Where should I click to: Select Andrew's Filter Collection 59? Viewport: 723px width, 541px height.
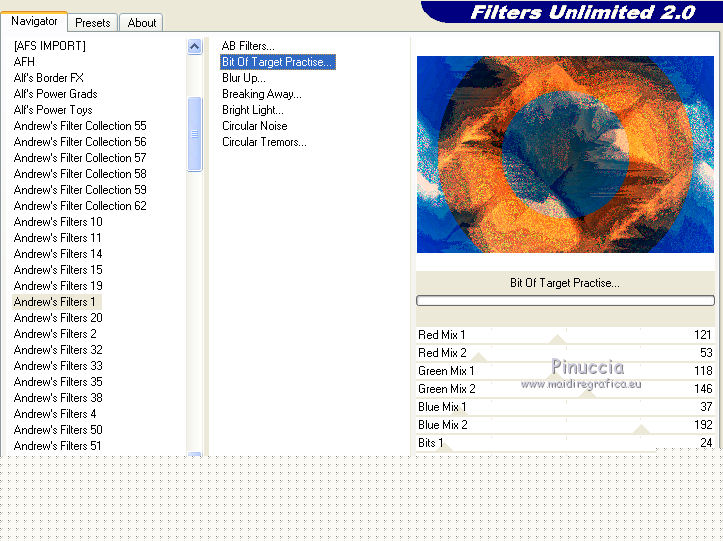pyautogui.click(x=80, y=190)
